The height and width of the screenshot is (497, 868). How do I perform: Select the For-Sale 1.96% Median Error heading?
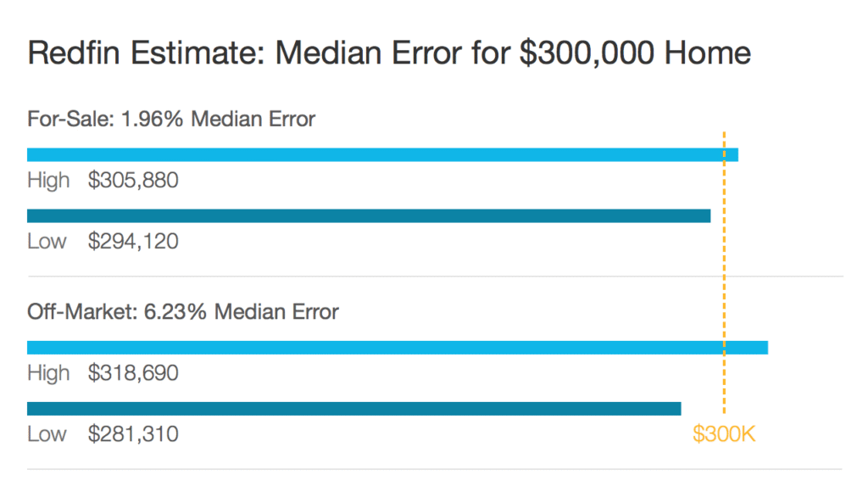click(171, 119)
